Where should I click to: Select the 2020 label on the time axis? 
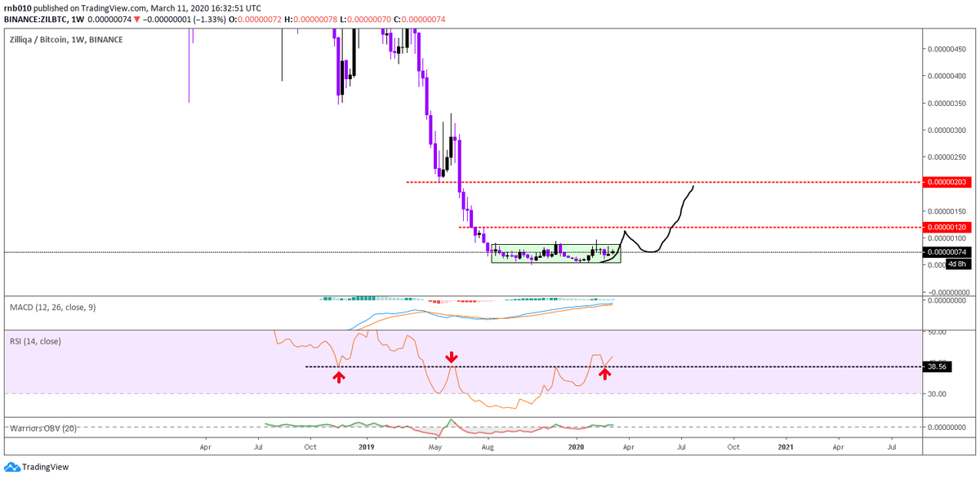point(577,447)
